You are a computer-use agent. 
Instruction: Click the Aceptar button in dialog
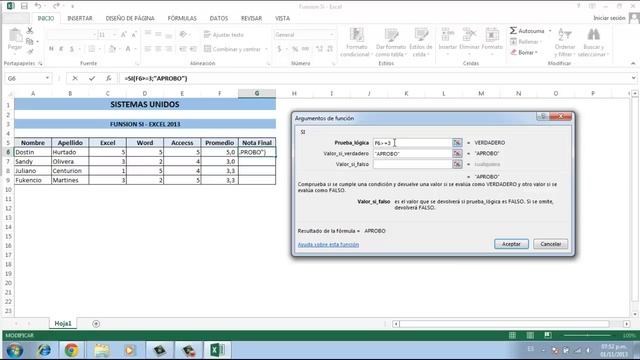point(511,244)
